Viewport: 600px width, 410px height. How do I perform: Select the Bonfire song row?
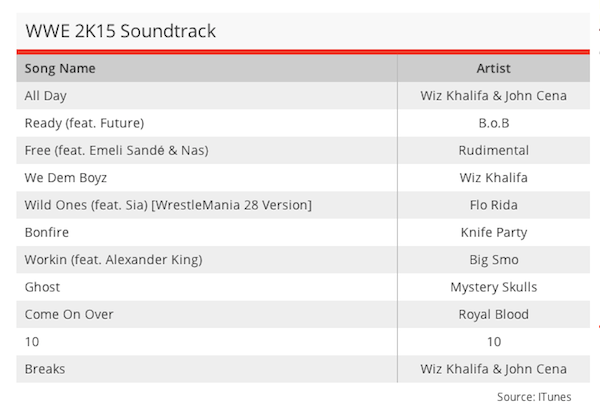tap(303, 232)
